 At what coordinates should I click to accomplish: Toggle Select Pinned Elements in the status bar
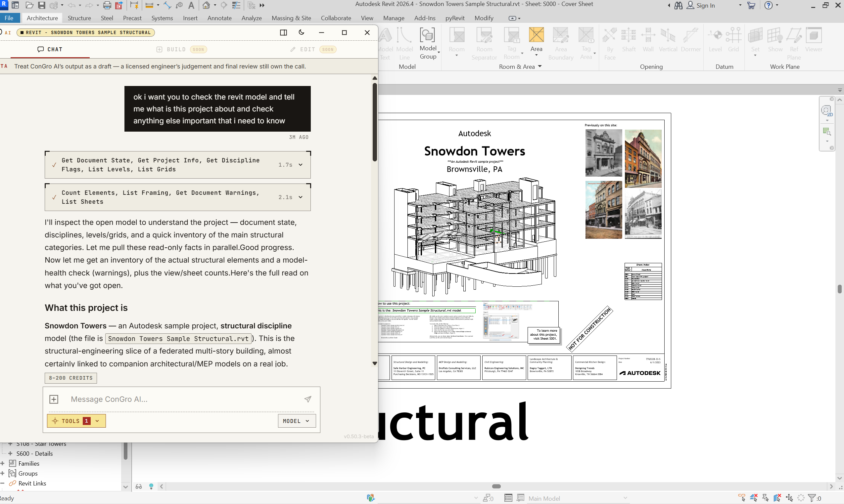coord(766,498)
